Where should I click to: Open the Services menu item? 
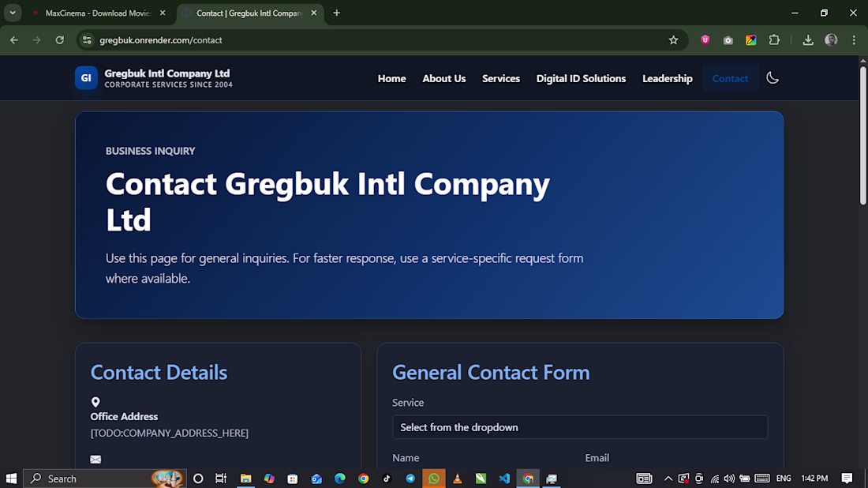pos(500,79)
